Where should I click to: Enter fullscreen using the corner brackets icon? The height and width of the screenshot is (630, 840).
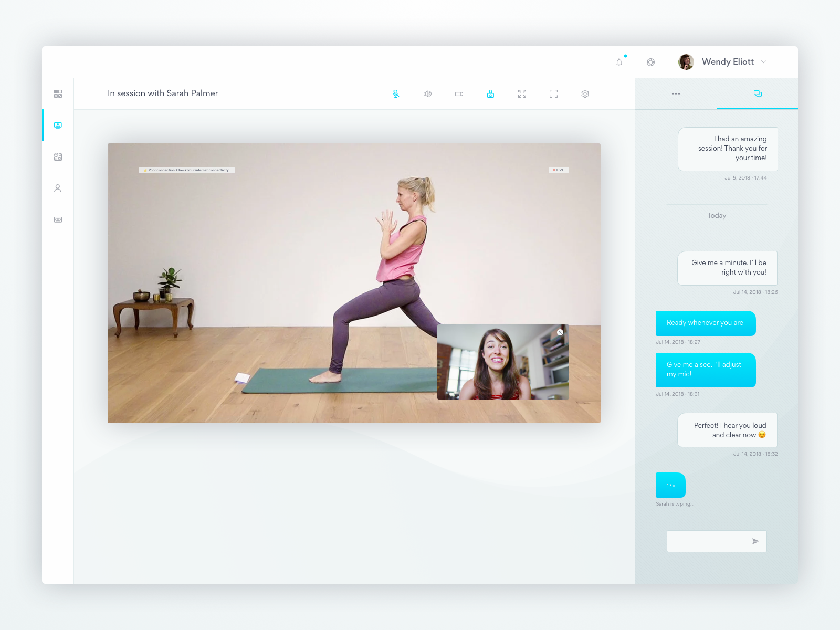point(554,93)
